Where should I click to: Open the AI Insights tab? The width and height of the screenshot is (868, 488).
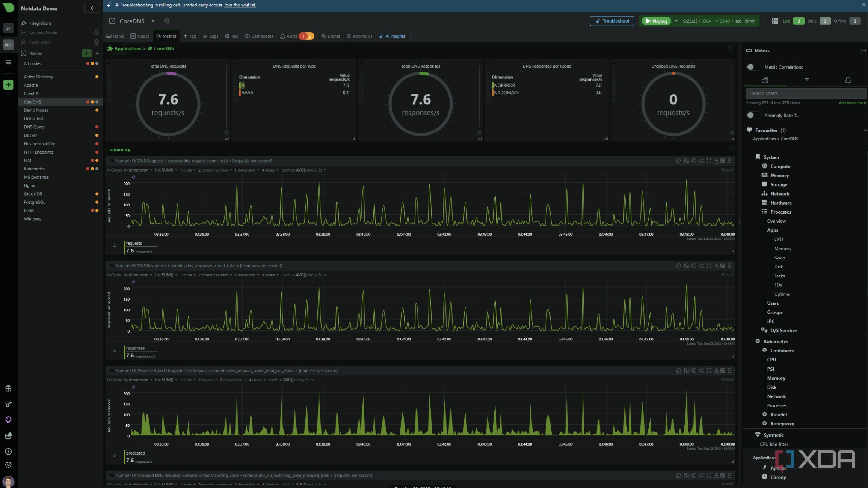392,36
